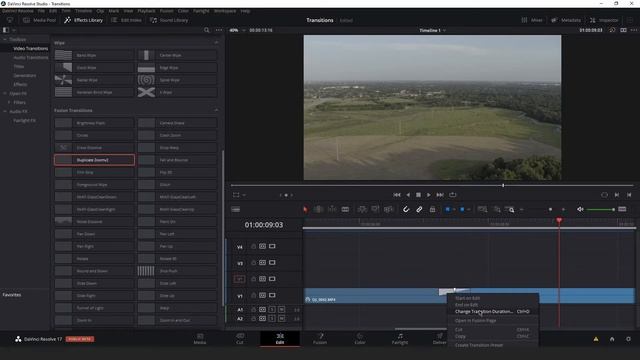Search the effects library magnifier icon
Viewport: 640px width, 360px height.
click(207, 30)
